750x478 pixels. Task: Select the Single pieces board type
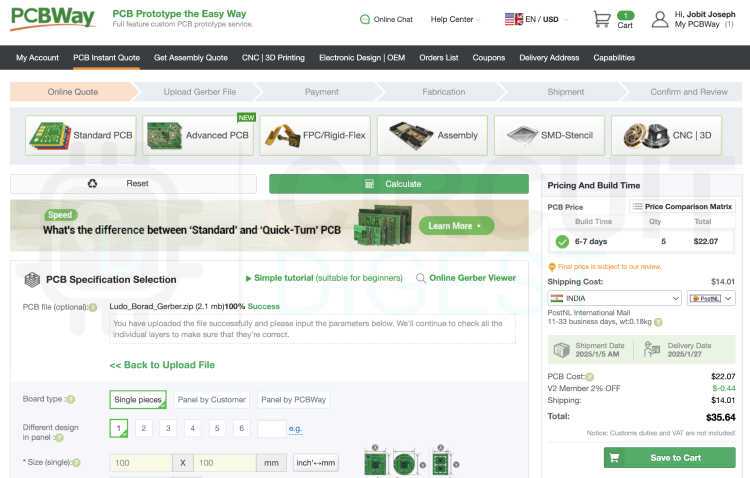click(138, 400)
